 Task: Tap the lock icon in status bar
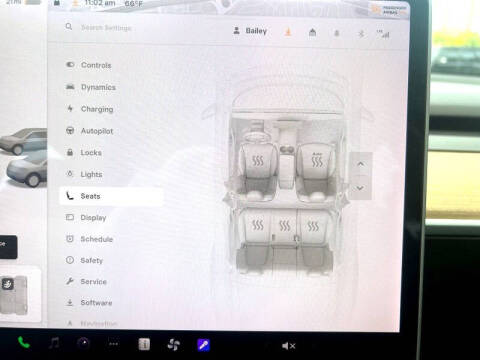(57, 3)
